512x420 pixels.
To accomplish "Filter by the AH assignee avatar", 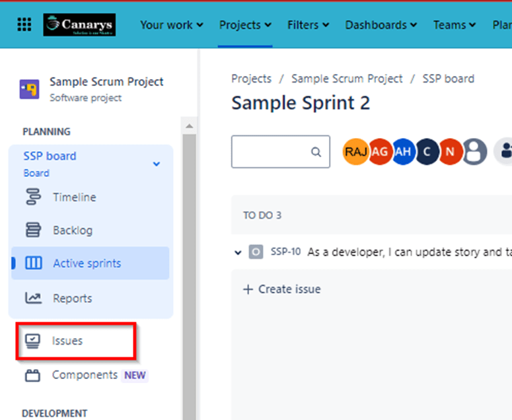I will [403, 151].
